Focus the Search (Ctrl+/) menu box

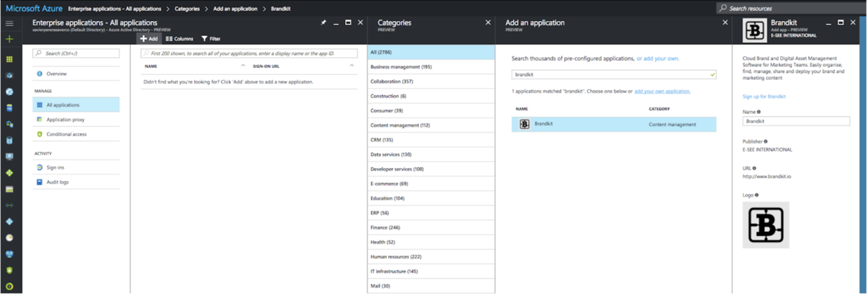point(77,53)
